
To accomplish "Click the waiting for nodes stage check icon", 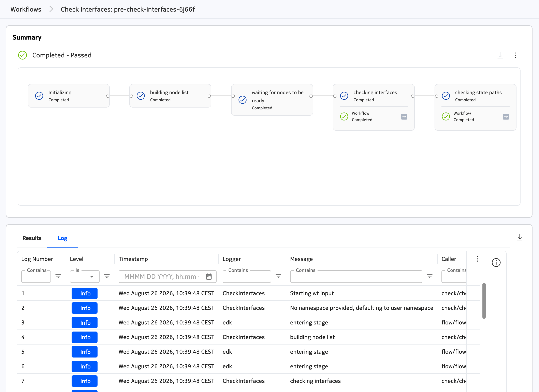I will [242, 100].
